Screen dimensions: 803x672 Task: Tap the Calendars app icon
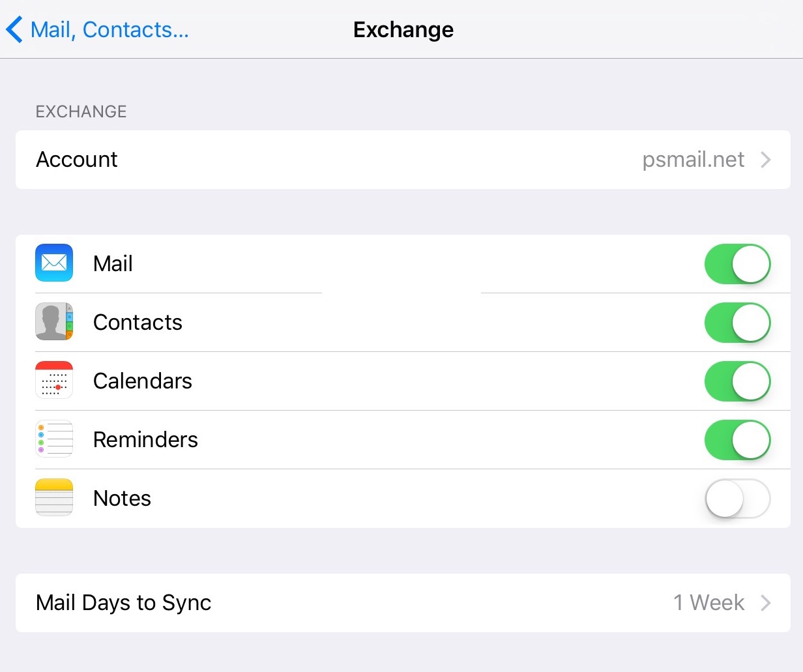click(54, 380)
